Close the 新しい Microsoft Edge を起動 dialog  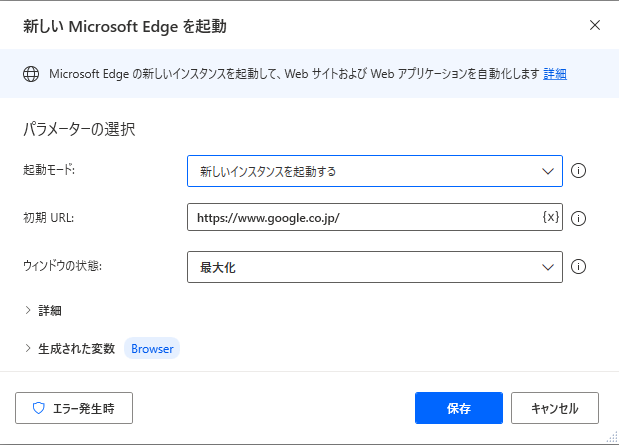(595, 25)
